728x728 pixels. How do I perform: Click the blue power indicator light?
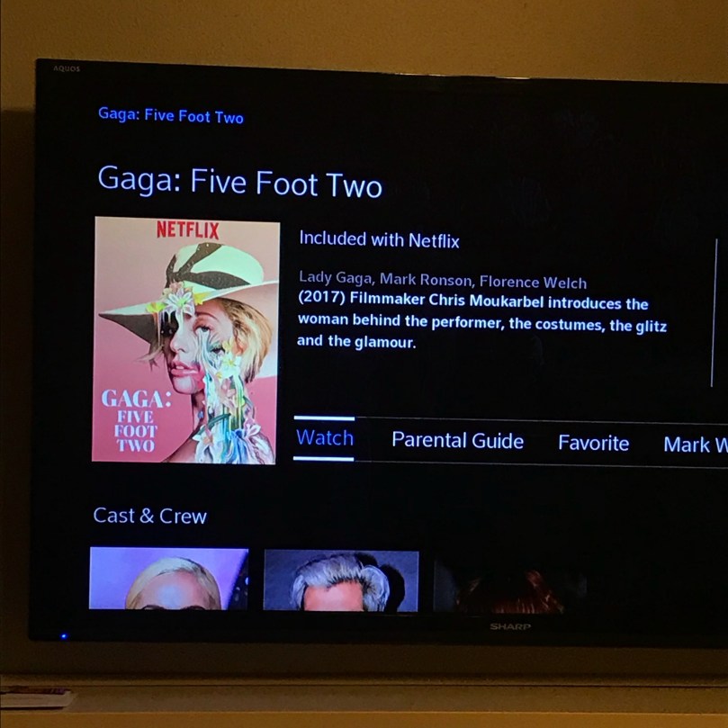(x=64, y=636)
